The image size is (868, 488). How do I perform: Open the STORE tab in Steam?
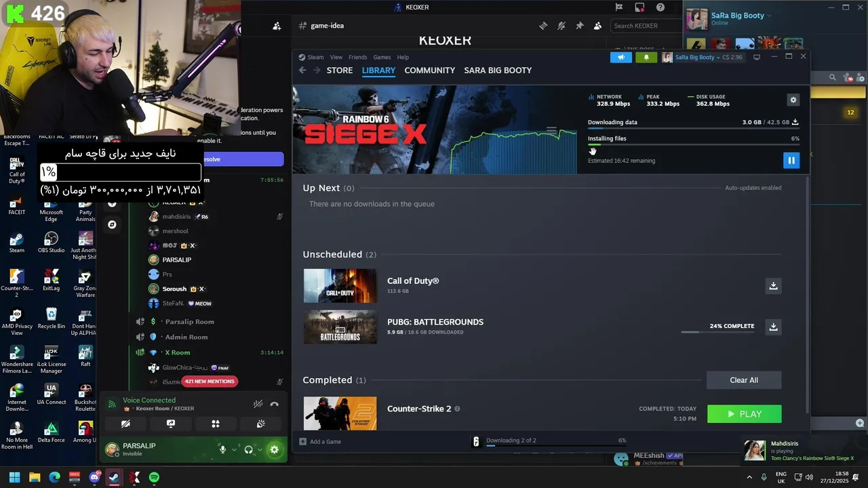pyautogui.click(x=340, y=70)
